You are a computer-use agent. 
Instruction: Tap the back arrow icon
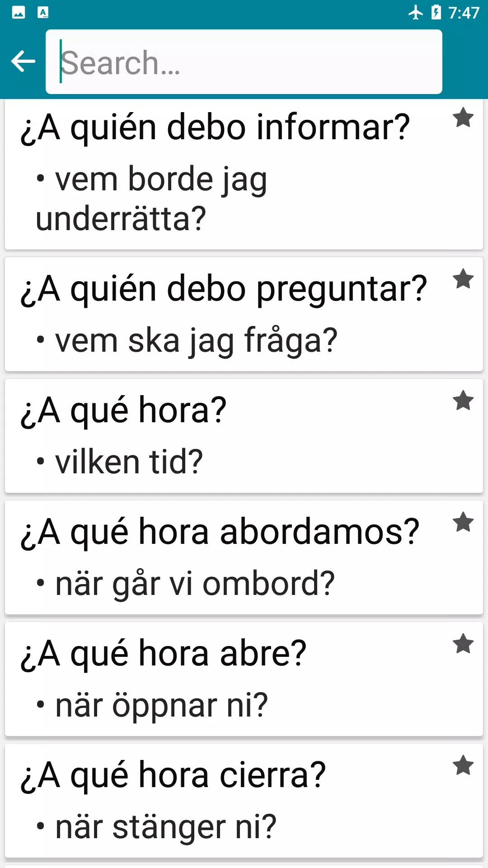point(23,61)
